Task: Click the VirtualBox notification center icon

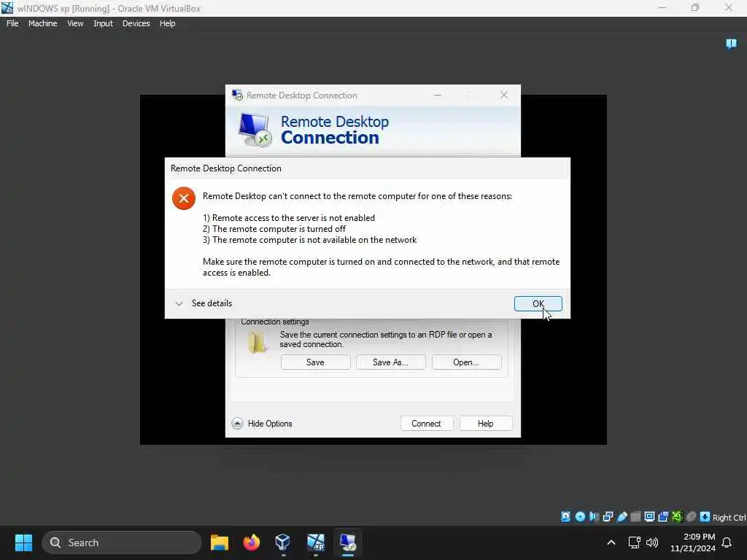Action: point(731,44)
